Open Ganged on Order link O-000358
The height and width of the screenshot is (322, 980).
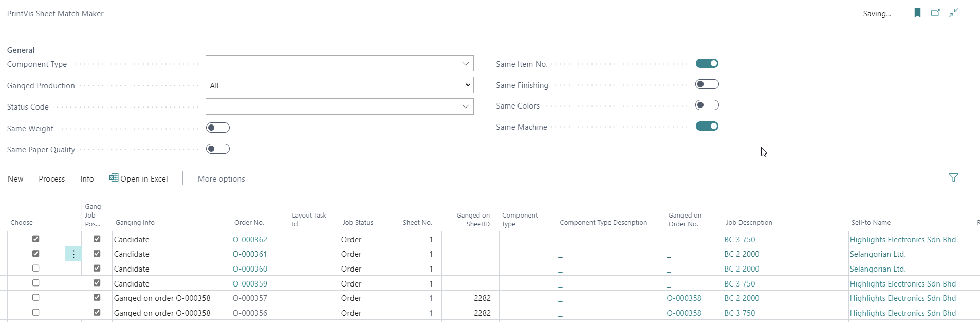[683, 298]
